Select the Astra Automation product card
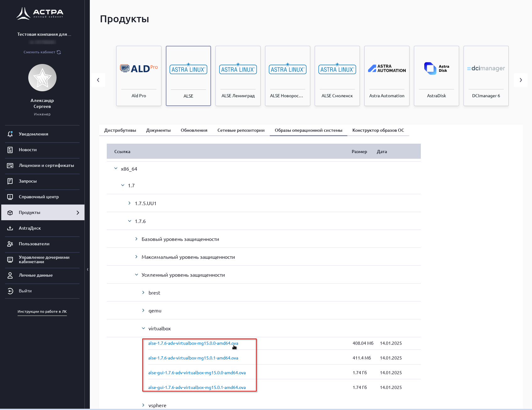Viewport: 532px width, 410px height. click(387, 76)
